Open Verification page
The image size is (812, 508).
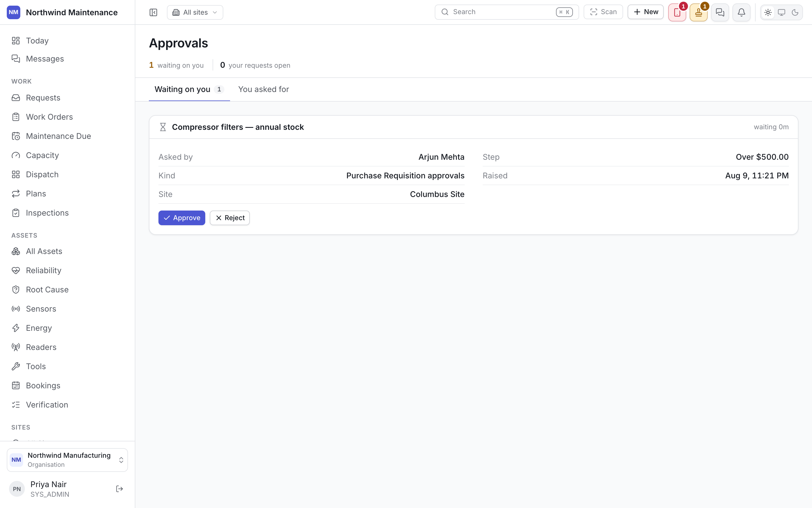pos(67,404)
